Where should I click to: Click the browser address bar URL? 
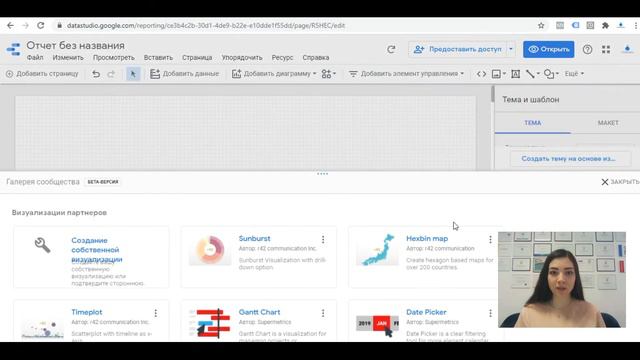[x=206, y=25]
